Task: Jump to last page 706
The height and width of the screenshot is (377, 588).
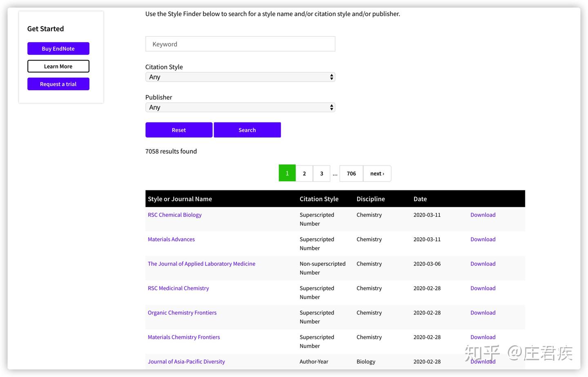Action: tap(351, 174)
